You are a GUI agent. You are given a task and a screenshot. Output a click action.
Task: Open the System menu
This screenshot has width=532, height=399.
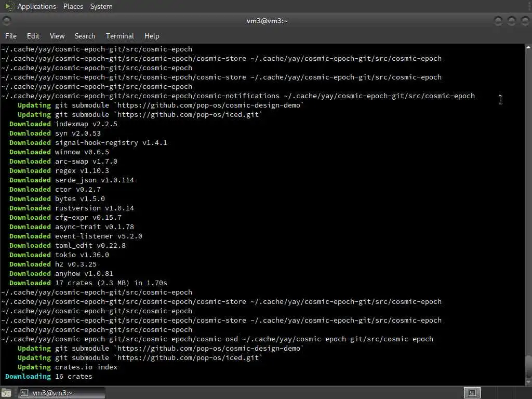click(101, 6)
